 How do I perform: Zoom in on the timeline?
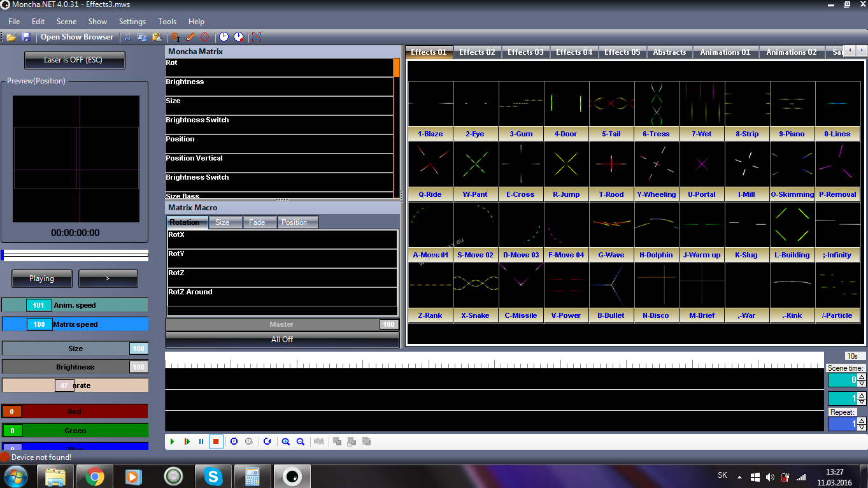point(286,441)
